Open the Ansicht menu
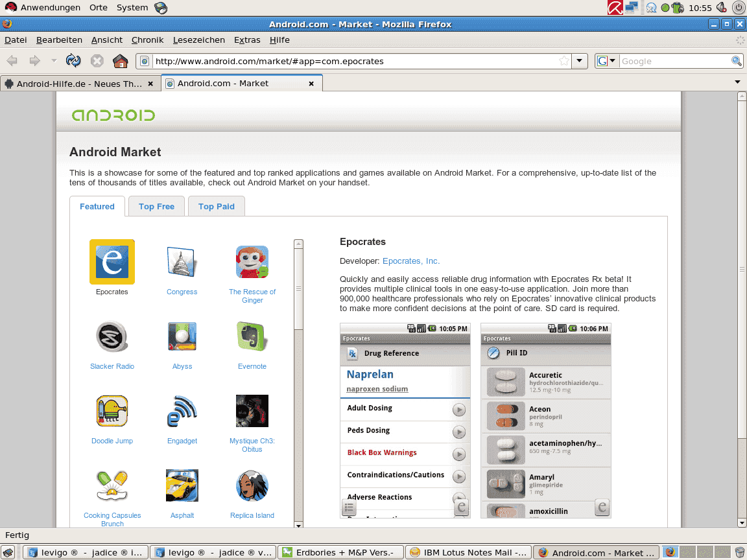The height and width of the screenshot is (560, 747). pos(107,40)
